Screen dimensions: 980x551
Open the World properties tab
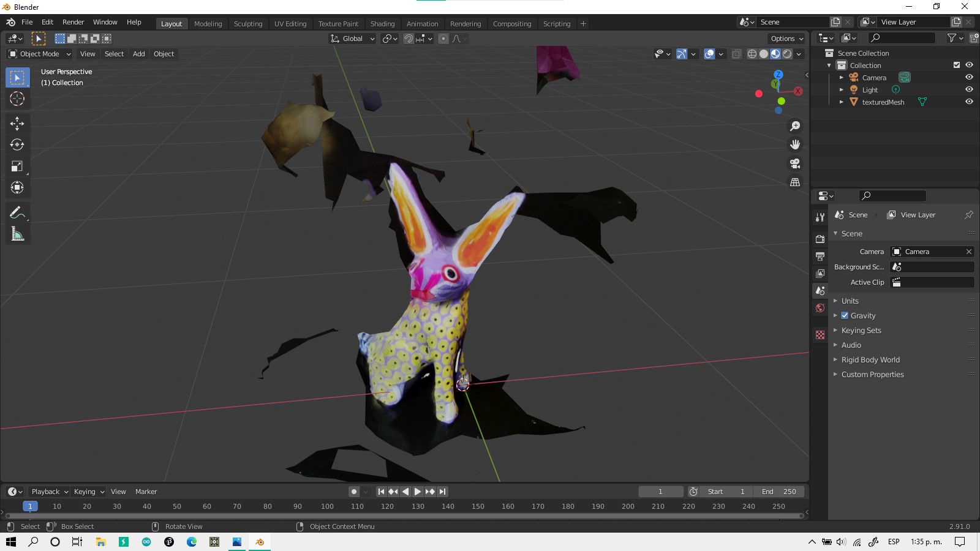coord(820,308)
